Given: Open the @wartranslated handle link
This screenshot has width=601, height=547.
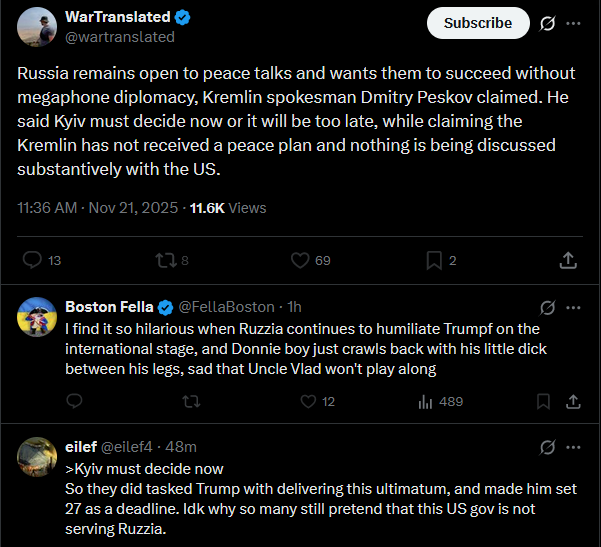Looking at the screenshot, I should click(x=120, y=37).
